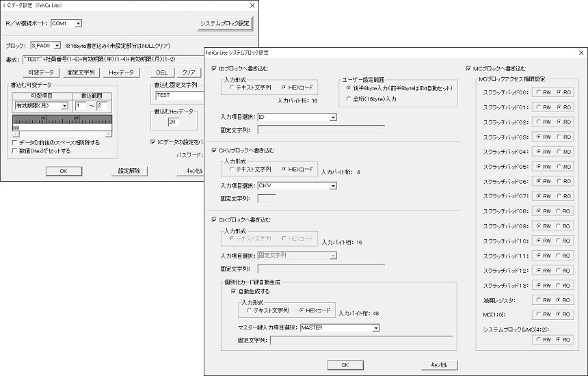
Task: Open the ブロック S_PAD0 dropdown
Action: [57, 45]
